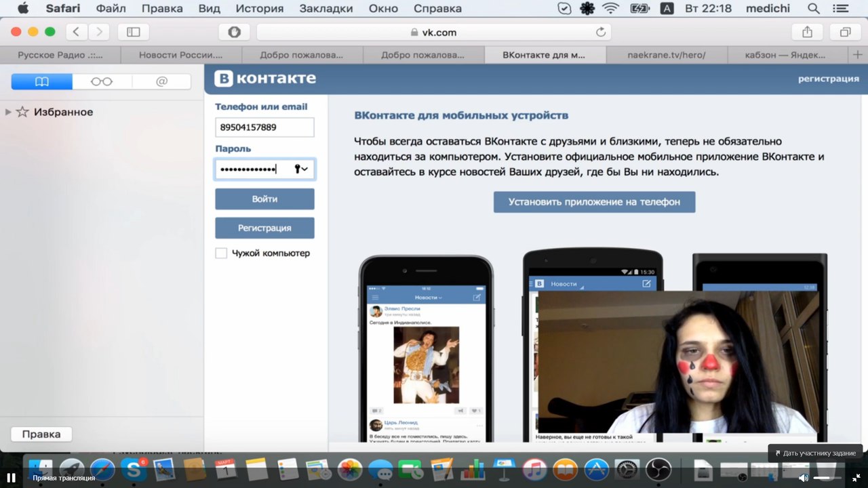Click the Вт 22:18 clock in menu bar

(709, 9)
